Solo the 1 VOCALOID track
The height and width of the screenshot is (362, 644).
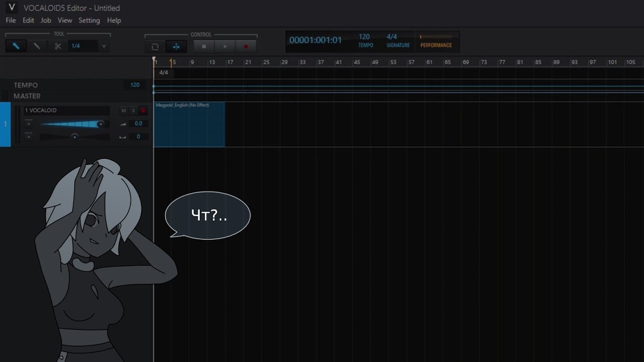(133, 111)
